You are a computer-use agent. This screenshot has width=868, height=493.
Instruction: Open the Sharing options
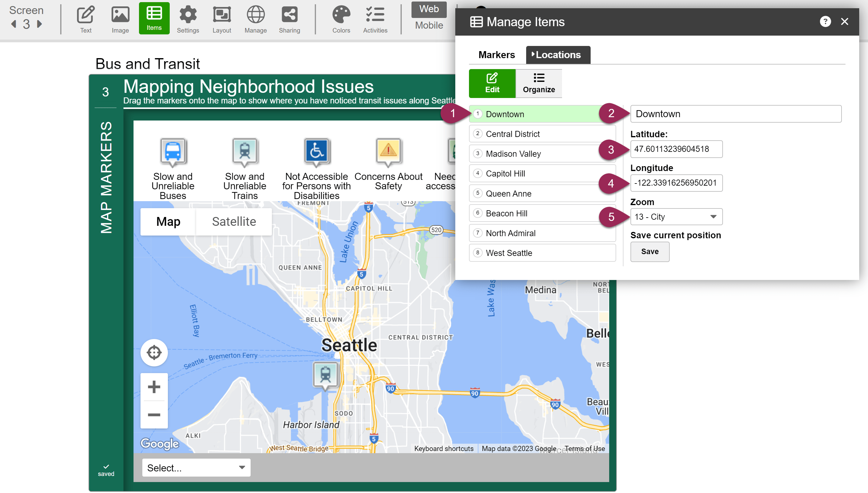pos(289,19)
